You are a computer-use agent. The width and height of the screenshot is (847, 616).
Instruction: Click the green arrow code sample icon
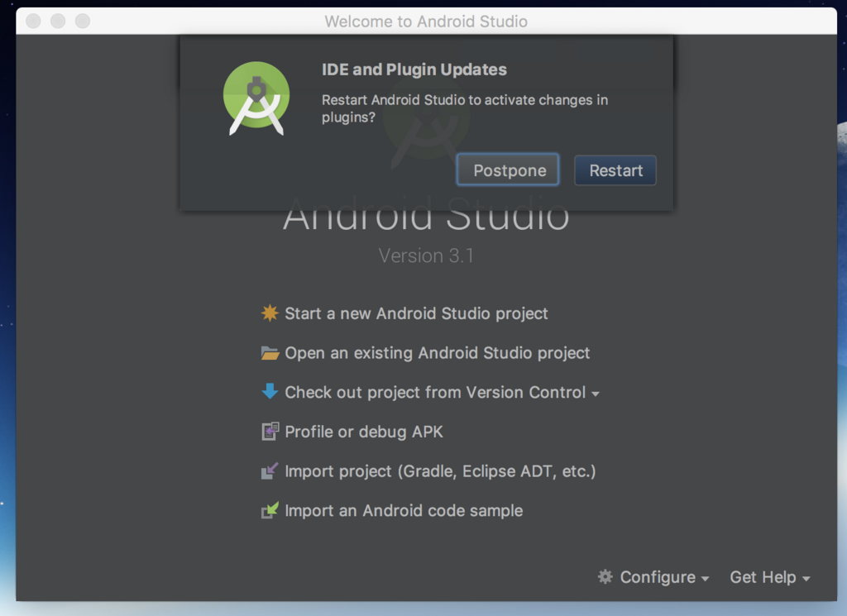click(x=270, y=510)
